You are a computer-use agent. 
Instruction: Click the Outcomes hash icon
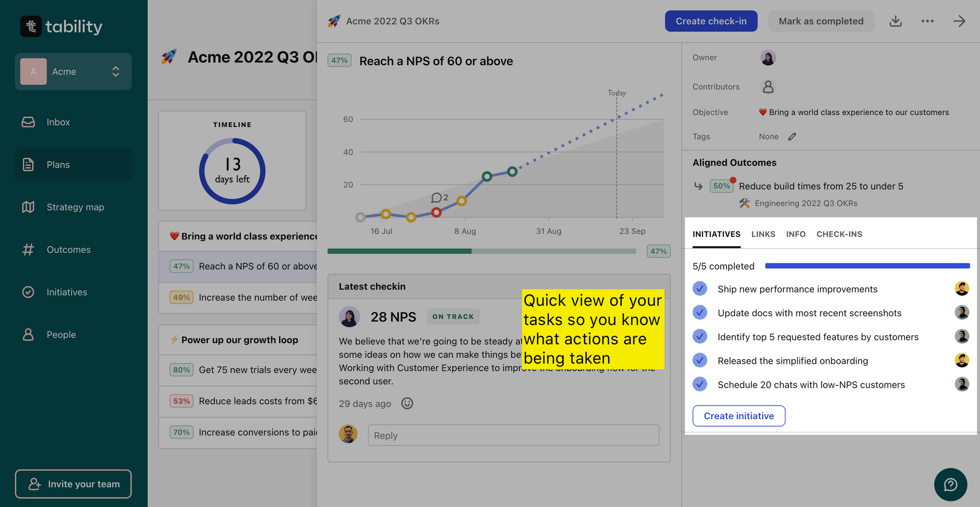[28, 250]
